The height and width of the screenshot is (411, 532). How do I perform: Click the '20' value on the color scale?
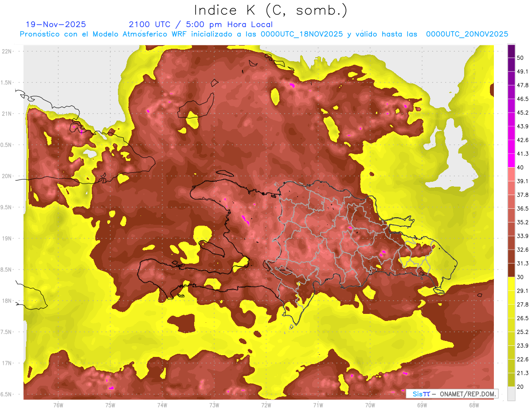click(x=520, y=387)
